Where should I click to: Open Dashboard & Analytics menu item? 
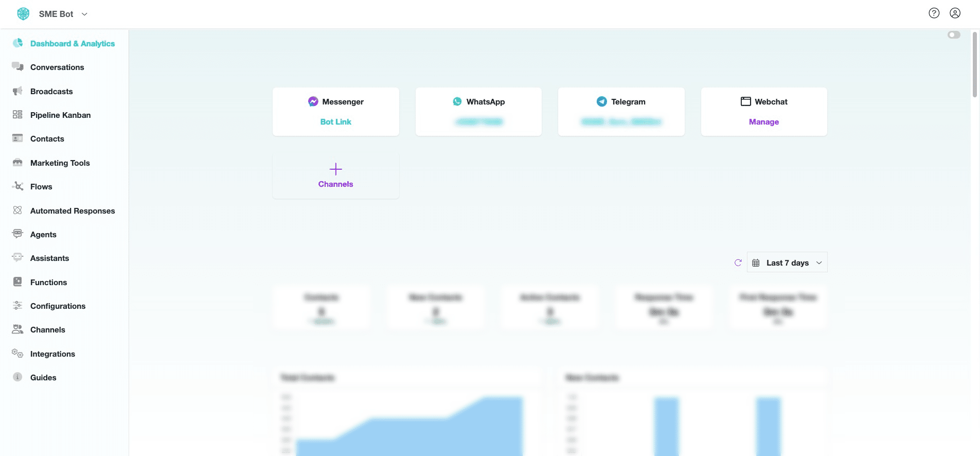(73, 44)
